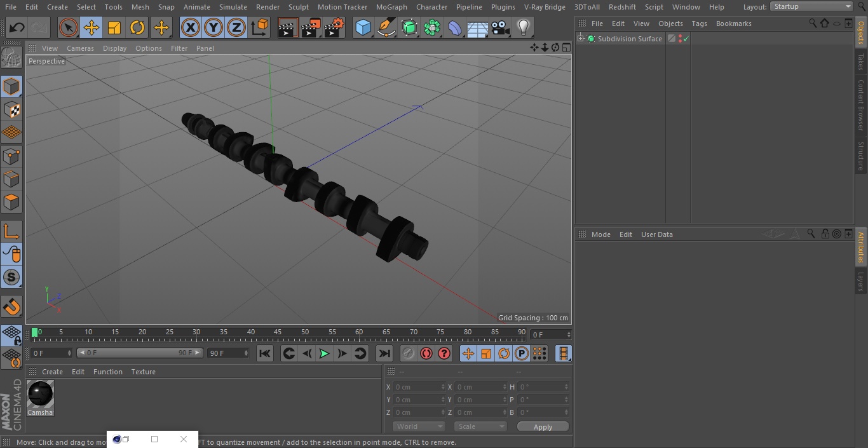
Task: Click the Undo arrow icon
Action: coord(17,28)
